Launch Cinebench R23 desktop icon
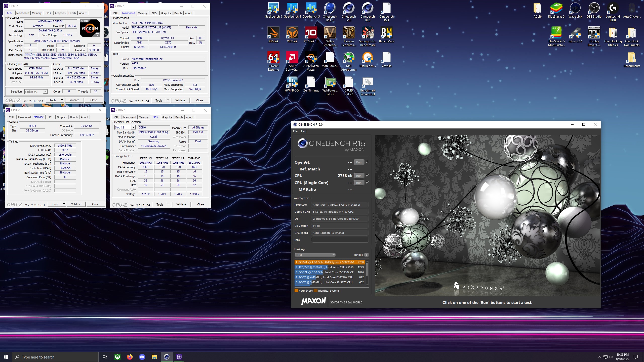This screenshot has height=362, width=644. (386, 12)
